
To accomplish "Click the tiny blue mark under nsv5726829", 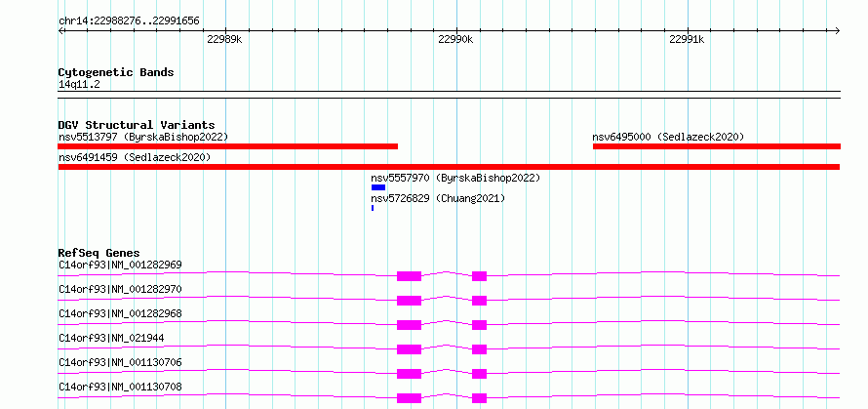I will pyautogui.click(x=373, y=208).
